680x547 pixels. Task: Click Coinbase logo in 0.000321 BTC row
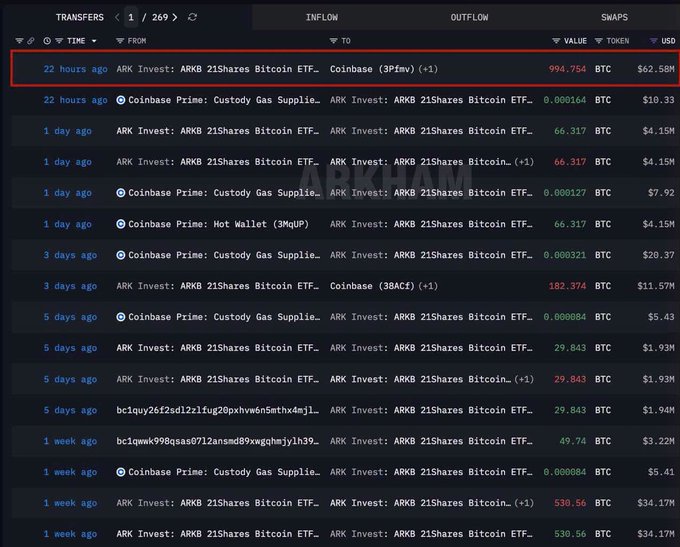click(x=121, y=255)
